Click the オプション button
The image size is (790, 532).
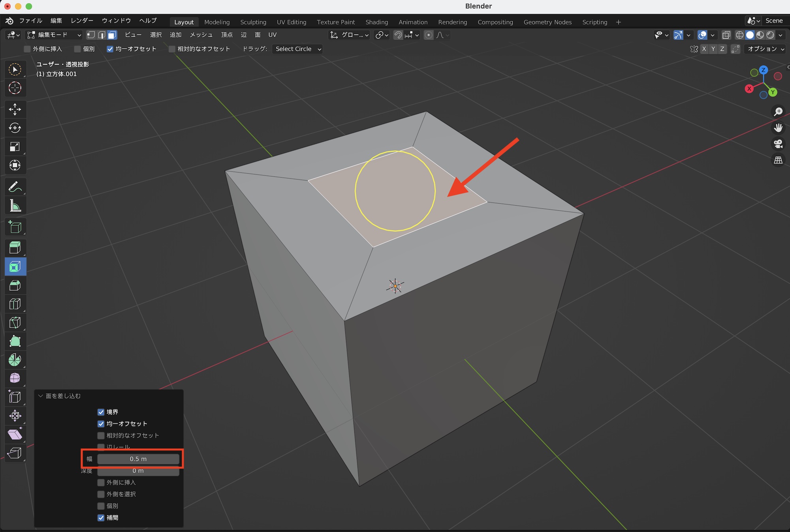(766, 49)
